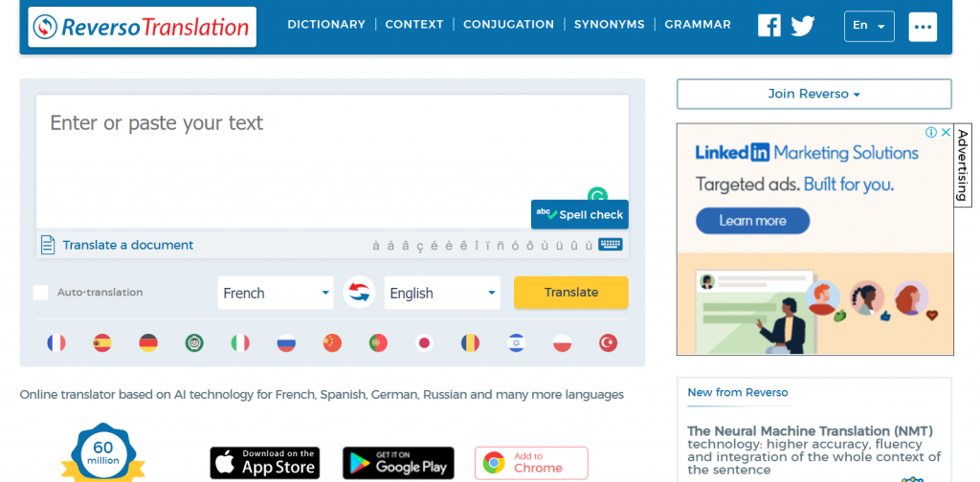
Task: Insert the ñ special character
Action: pyautogui.click(x=500, y=246)
